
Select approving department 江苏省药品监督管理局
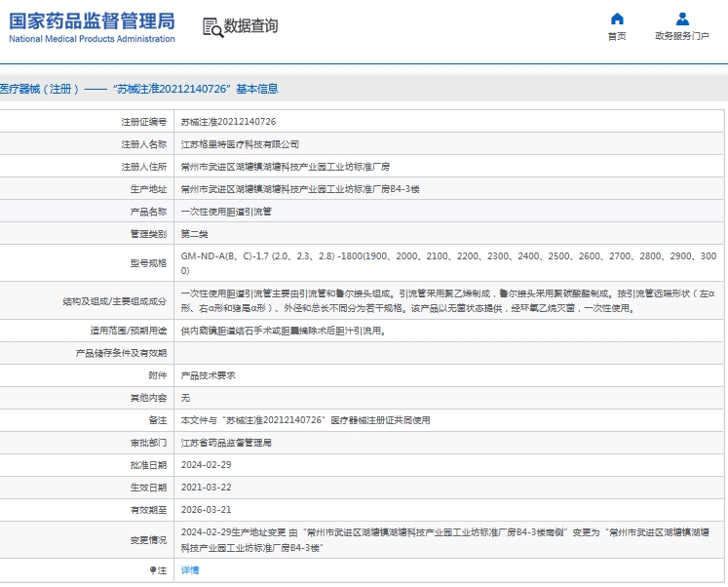coord(226,443)
